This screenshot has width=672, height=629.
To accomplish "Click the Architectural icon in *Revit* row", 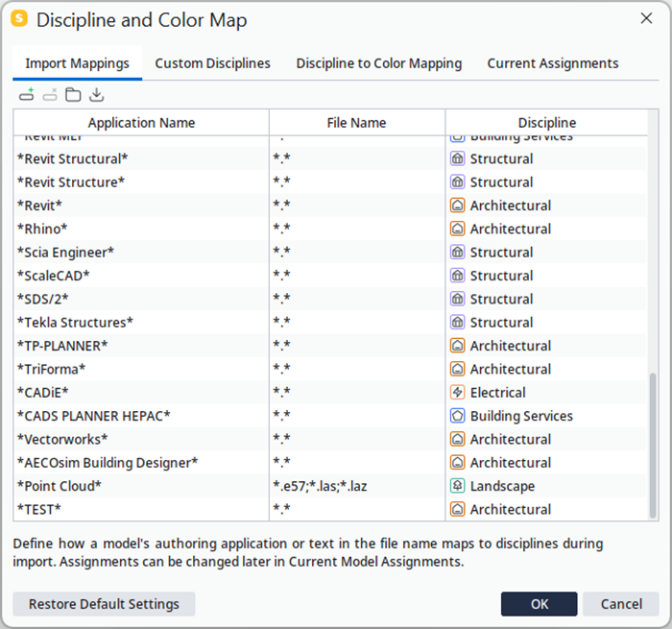I will pos(457,206).
